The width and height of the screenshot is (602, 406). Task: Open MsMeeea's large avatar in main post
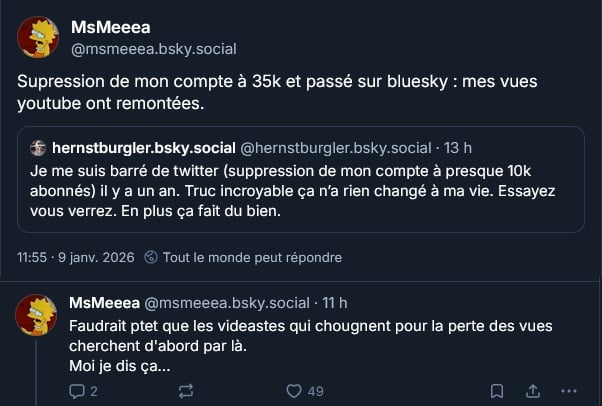[38, 37]
